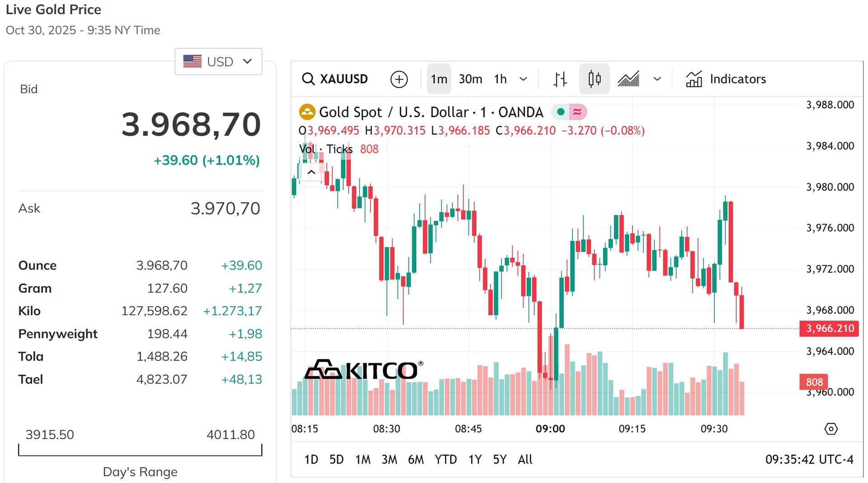868x483 pixels.
Task: Switch to the 30m interval
Action: pyautogui.click(x=470, y=79)
